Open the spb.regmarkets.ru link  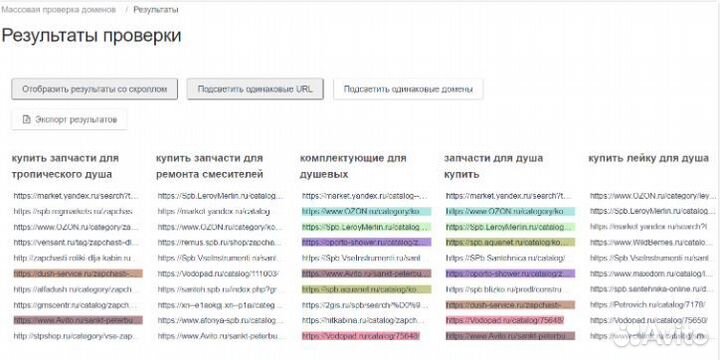[x=73, y=212]
